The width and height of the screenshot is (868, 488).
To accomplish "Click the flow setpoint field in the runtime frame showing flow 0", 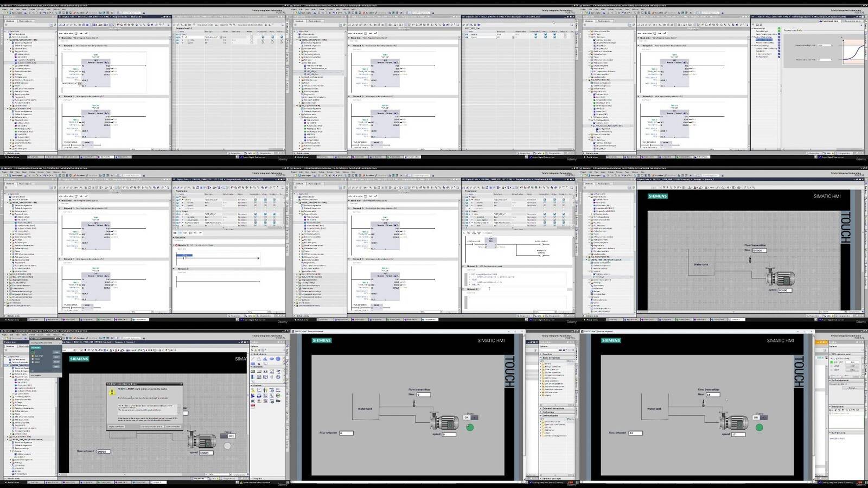I will coord(346,433).
